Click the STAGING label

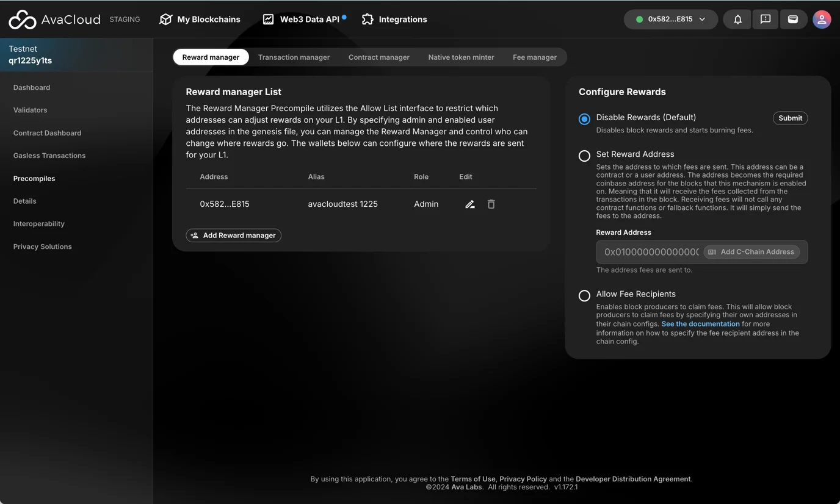click(x=125, y=20)
